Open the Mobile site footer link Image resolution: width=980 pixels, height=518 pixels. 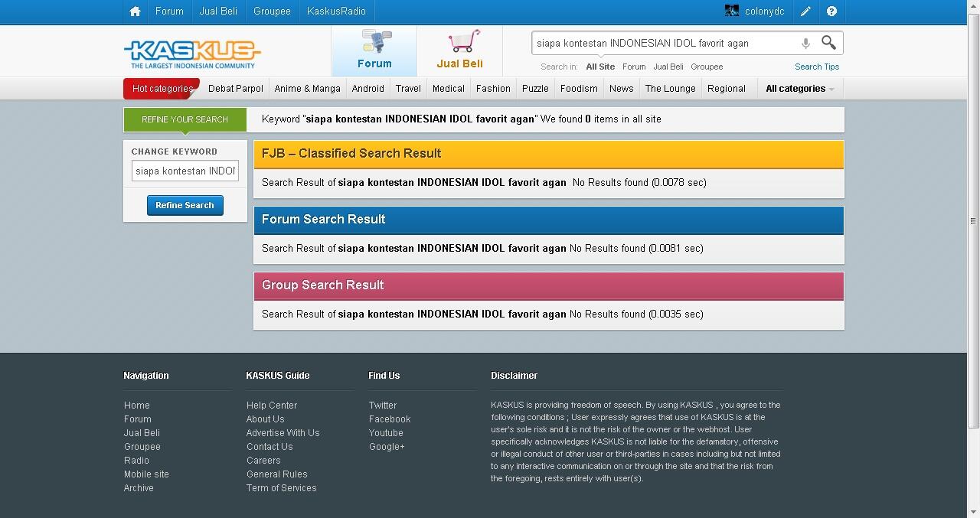pos(146,474)
